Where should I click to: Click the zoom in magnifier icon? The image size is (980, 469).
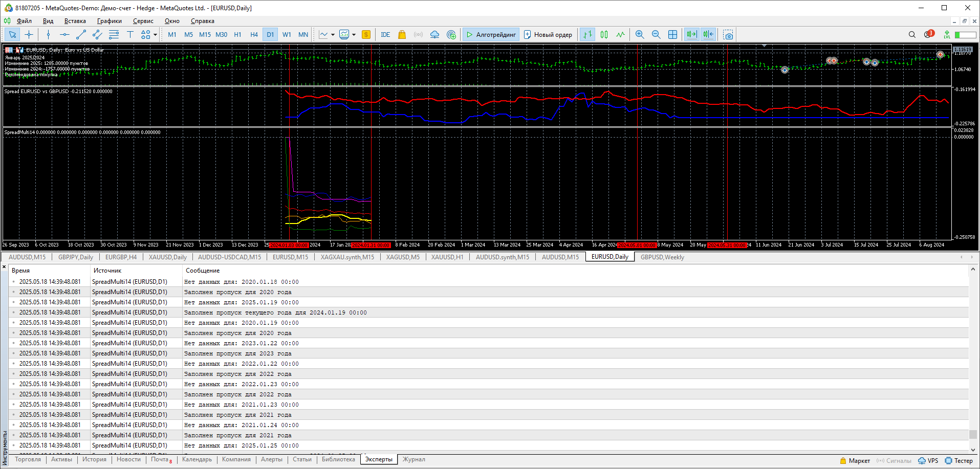click(640, 35)
